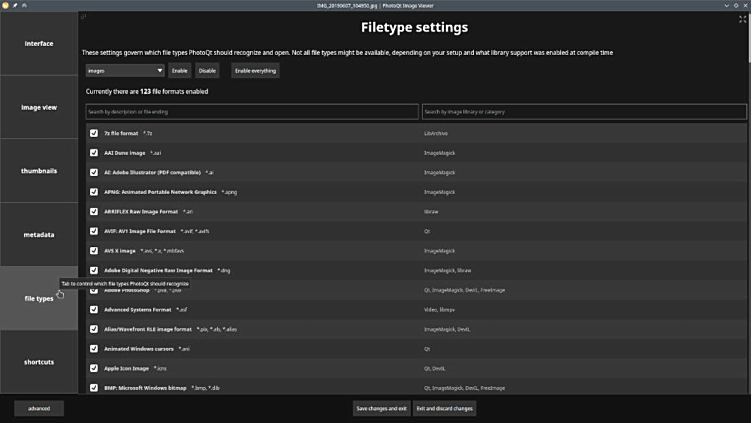Select the metadata settings tab
752x423 pixels.
[39, 235]
